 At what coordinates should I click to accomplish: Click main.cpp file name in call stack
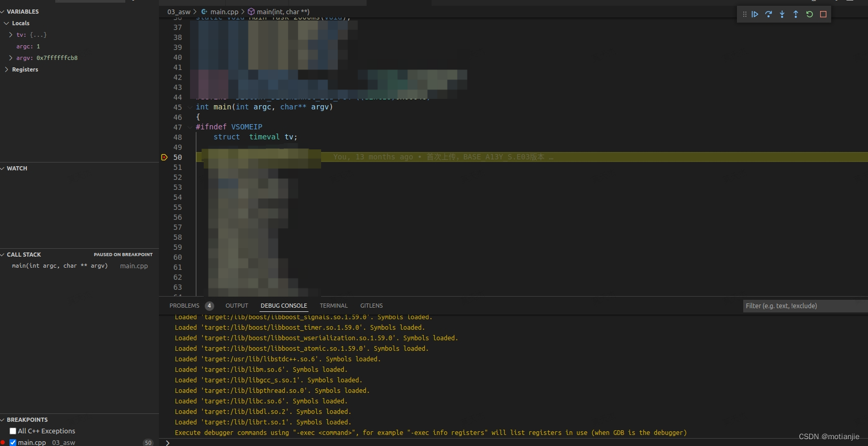pyautogui.click(x=134, y=266)
